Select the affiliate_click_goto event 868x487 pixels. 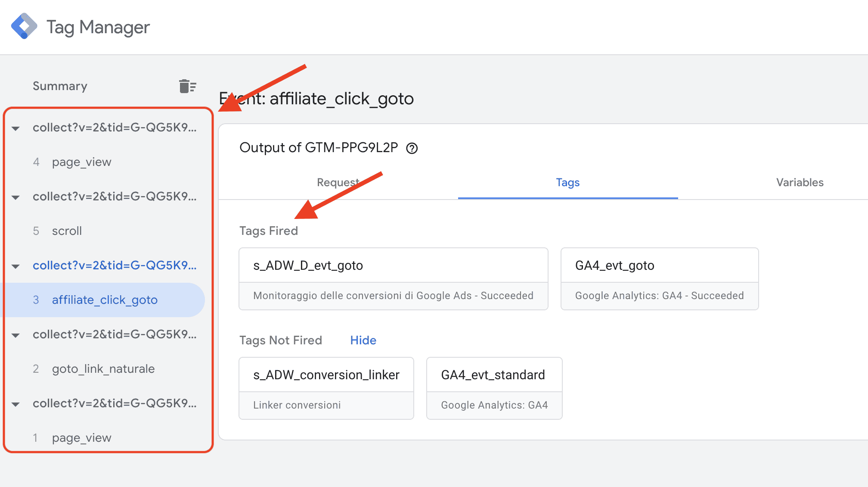pyautogui.click(x=105, y=300)
